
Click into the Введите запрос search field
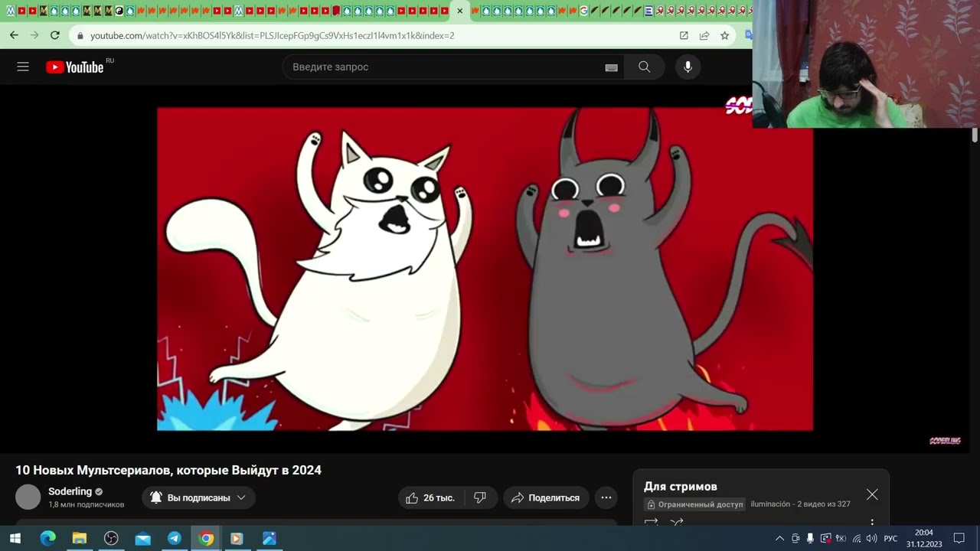point(444,67)
